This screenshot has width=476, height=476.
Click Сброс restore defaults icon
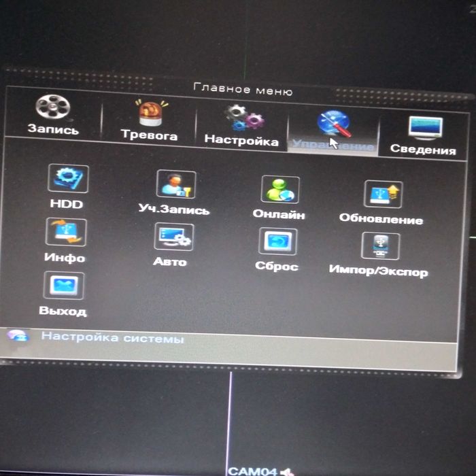click(278, 241)
